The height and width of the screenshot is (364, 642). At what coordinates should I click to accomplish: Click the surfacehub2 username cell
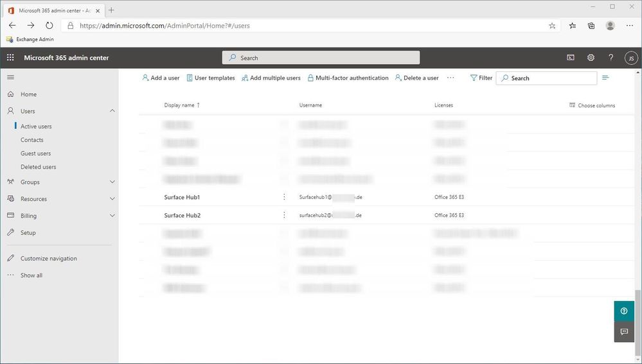[330, 215]
